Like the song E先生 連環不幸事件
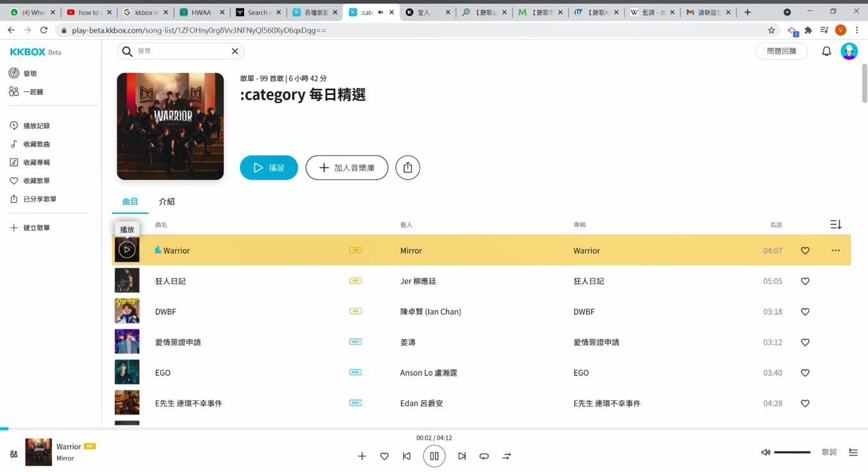Viewport: 868px width, 472px height. [805, 403]
